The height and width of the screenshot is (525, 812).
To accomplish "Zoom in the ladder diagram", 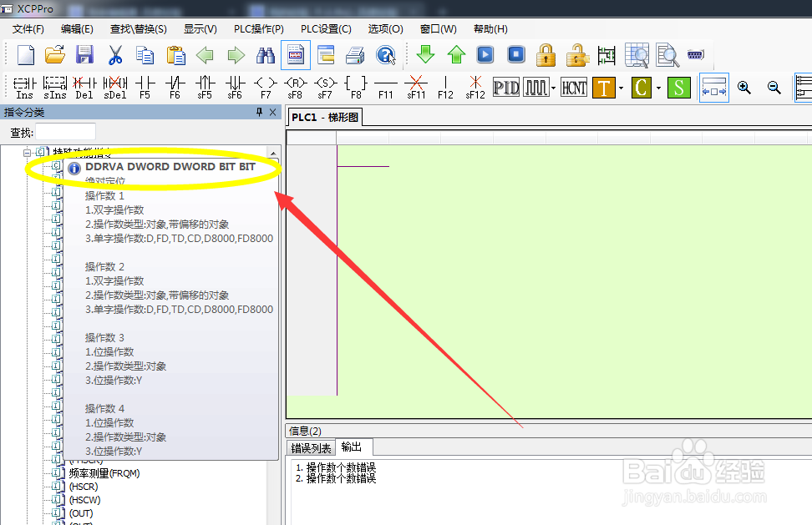I will click(744, 88).
